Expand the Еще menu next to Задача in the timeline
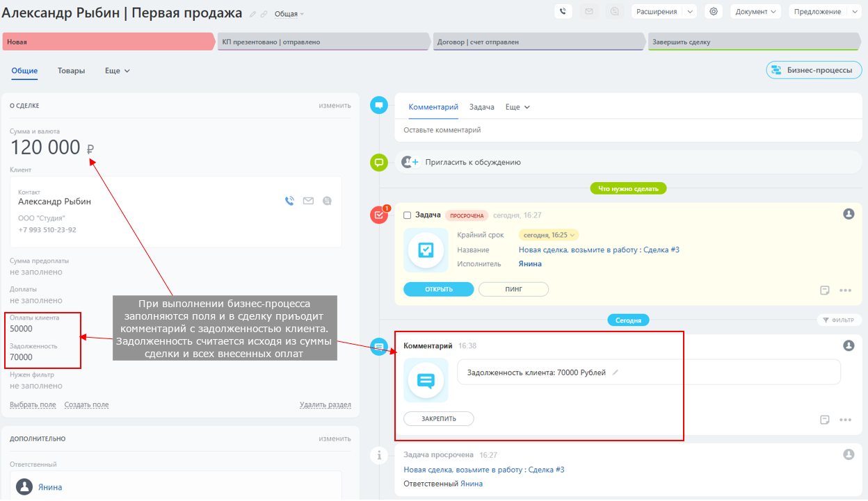Viewport: 868px width, 501px height. pos(517,107)
